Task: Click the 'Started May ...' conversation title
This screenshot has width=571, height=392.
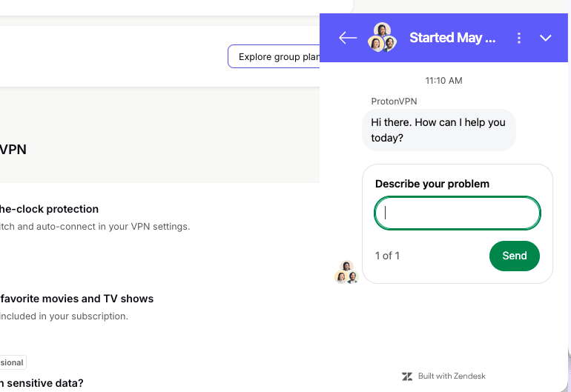Action: point(452,38)
